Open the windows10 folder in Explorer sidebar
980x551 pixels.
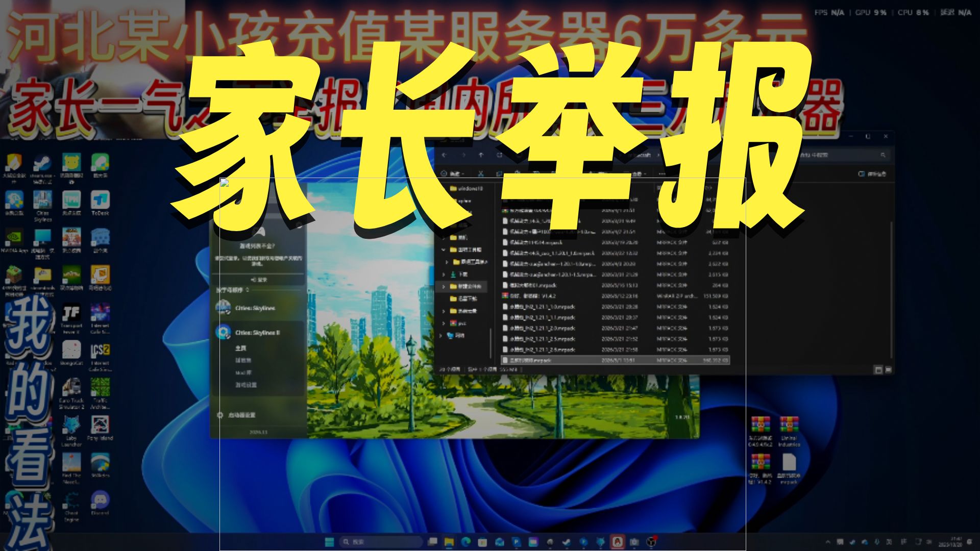pyautogui.click(x=465, y=188)
